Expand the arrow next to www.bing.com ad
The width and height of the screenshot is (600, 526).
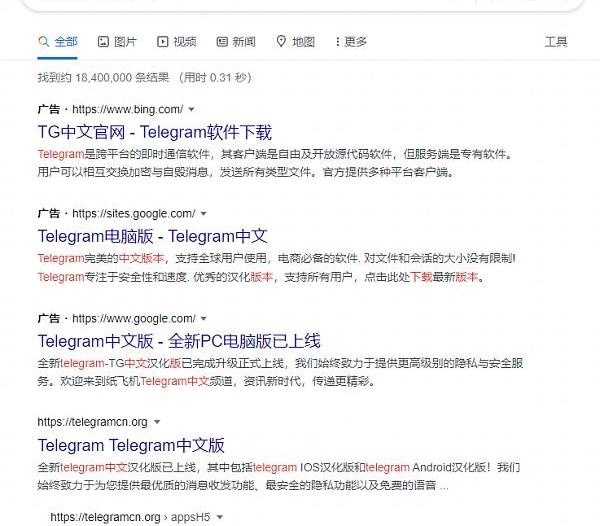click(x=191, y=109)
